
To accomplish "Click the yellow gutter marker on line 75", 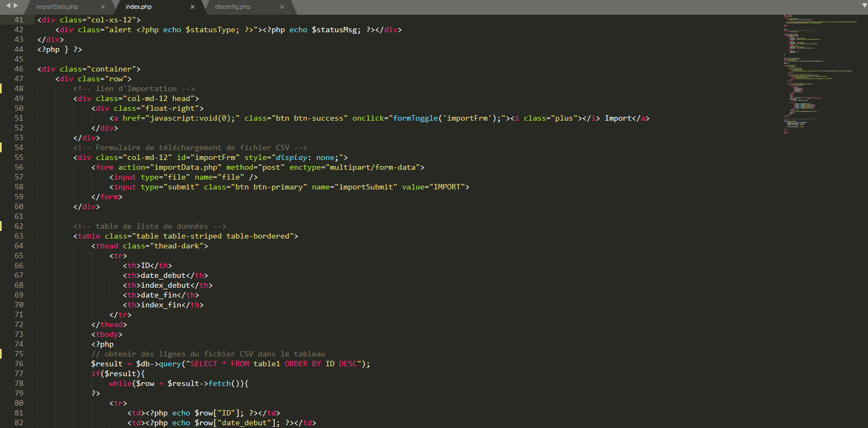I will (1, 354).
